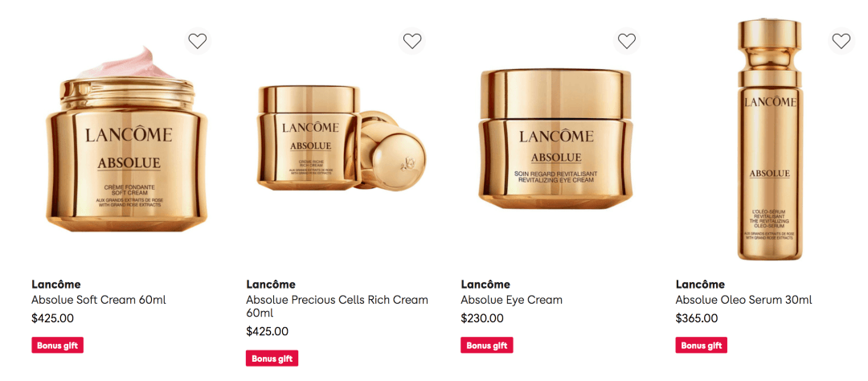Click Bonus gift tag under Rich Cream
Image resolution: width=868 pixels, height=381 pixels.
point(272,358)
